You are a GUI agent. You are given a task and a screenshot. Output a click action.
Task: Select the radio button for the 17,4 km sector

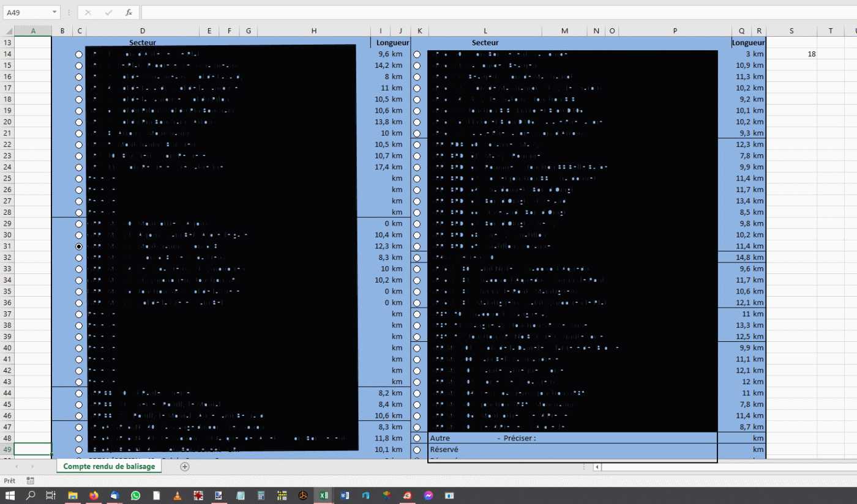79,168
